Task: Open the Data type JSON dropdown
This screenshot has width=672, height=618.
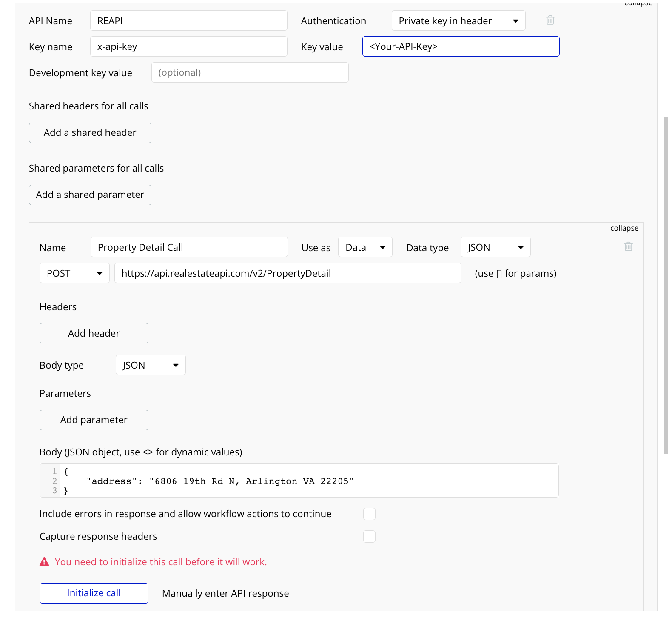Action: click(495, 247)
